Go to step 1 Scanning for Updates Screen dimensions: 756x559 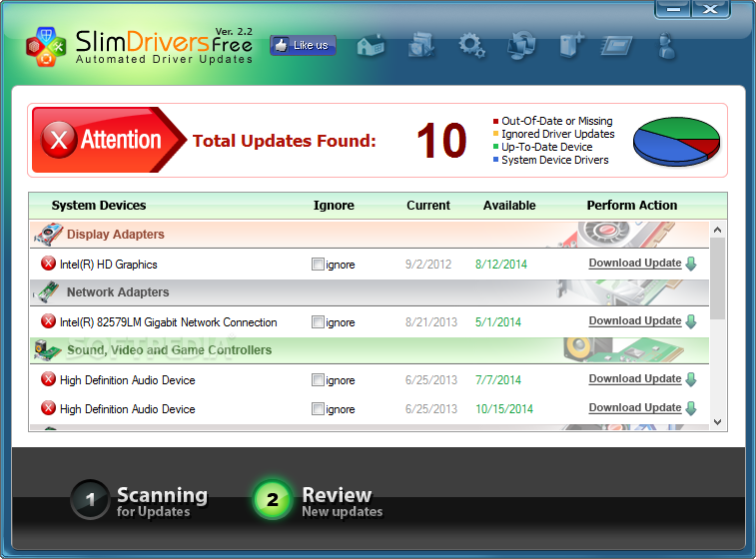tap(140, 500)
